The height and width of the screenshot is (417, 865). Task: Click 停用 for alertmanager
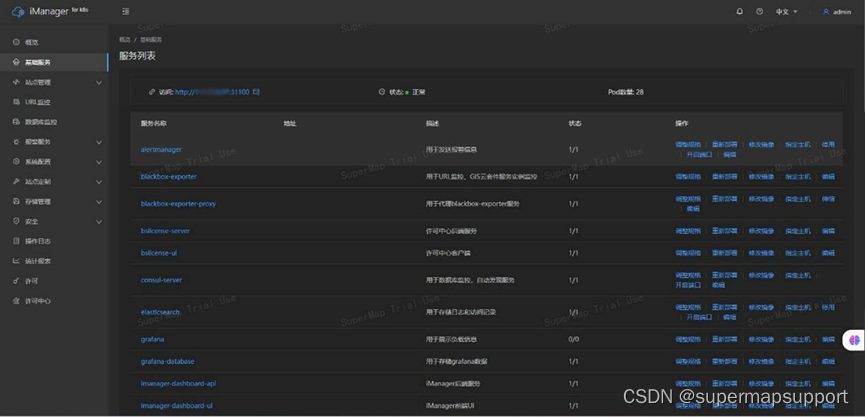[828, 145]
